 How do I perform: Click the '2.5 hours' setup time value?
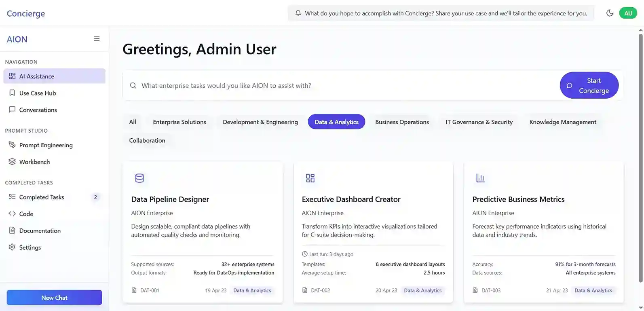click(434, 273)
